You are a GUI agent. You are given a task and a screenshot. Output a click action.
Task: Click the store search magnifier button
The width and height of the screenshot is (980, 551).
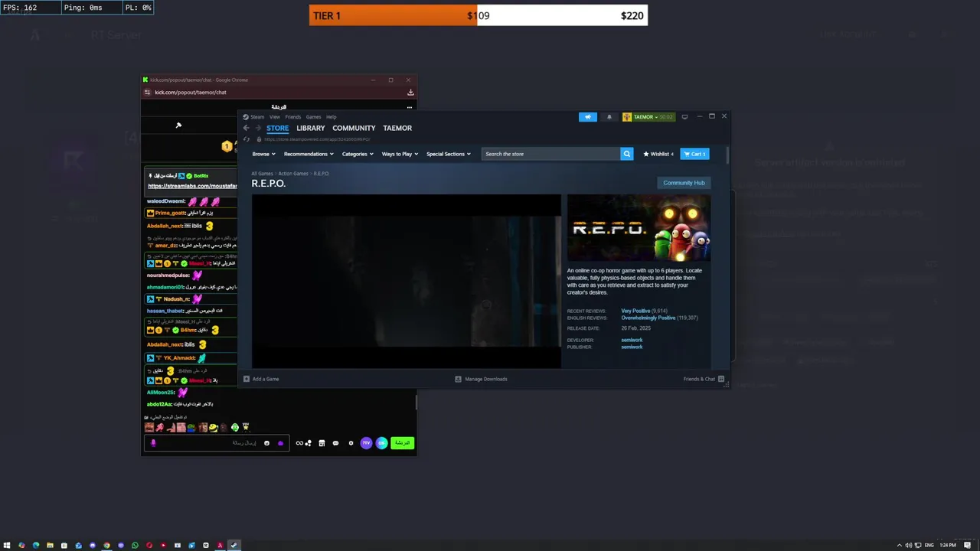(x=626, y=154)
